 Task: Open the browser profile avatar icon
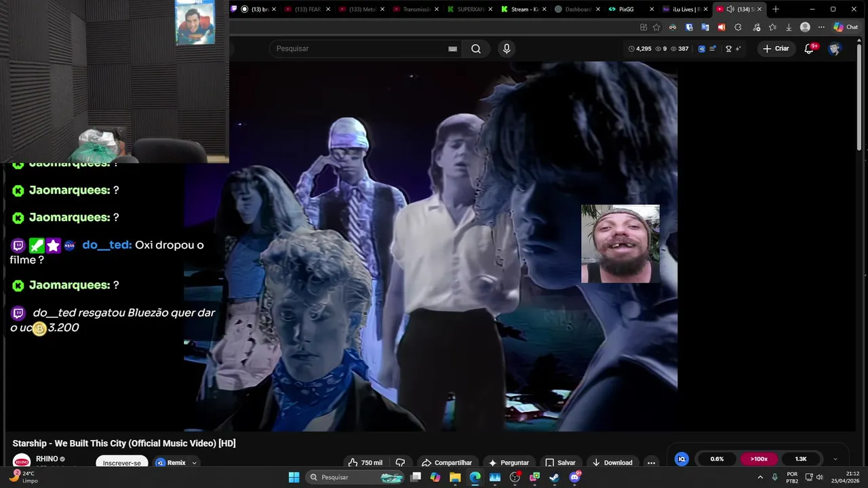tap(805, 27)
